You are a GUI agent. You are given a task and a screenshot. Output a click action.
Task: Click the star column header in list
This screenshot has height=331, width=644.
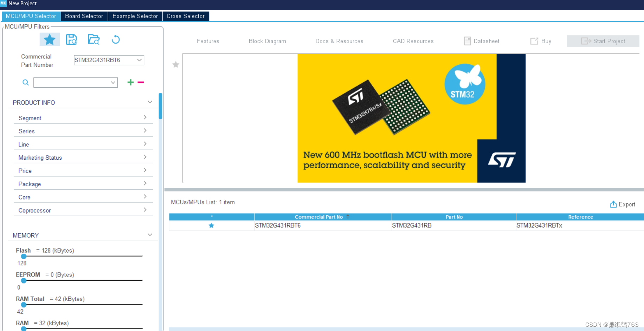click(212, 217)
